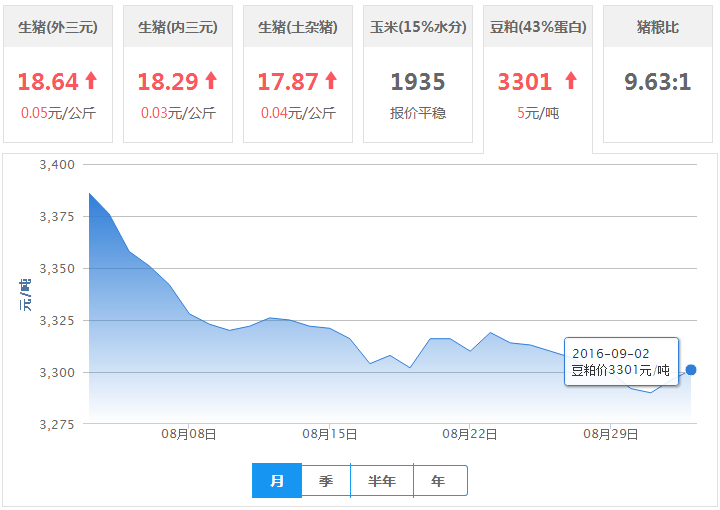720x510 pixels.
Task: Open the 生猪(土杂猪) price card
Action: click(298, 74)
